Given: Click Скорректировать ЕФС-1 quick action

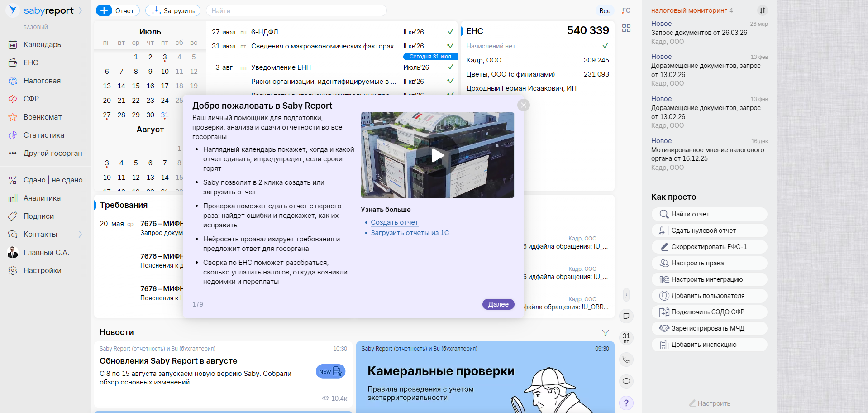Looking at the screenshot, I should click(709, 247).
